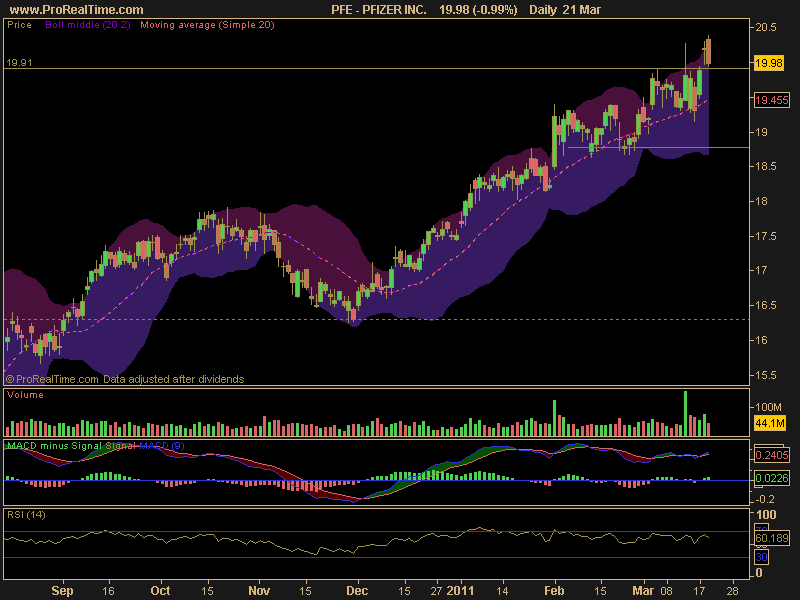Click the PFE - PFIZER INC. title
This screenshot has width=800, height=600.
pyautogui.click(x=379, y=9)
